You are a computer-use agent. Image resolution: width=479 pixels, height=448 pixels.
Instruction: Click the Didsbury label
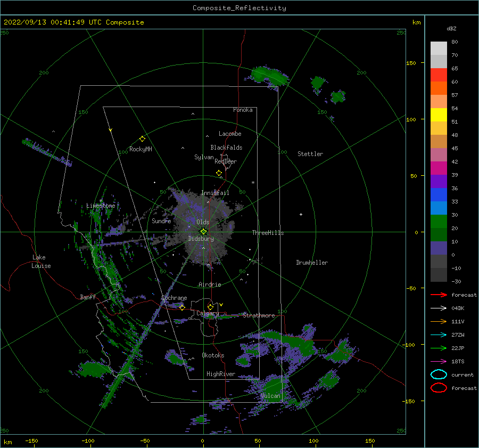coord(201,239)
